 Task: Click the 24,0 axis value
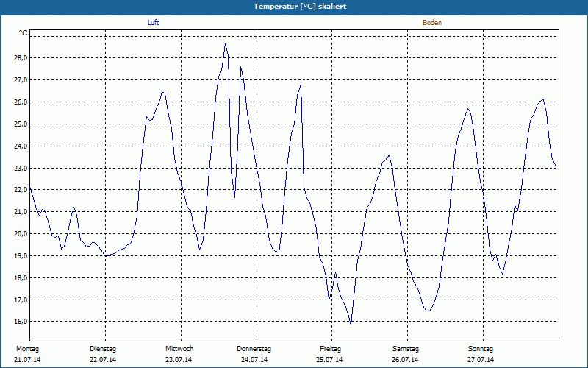[x=21, y=146]
